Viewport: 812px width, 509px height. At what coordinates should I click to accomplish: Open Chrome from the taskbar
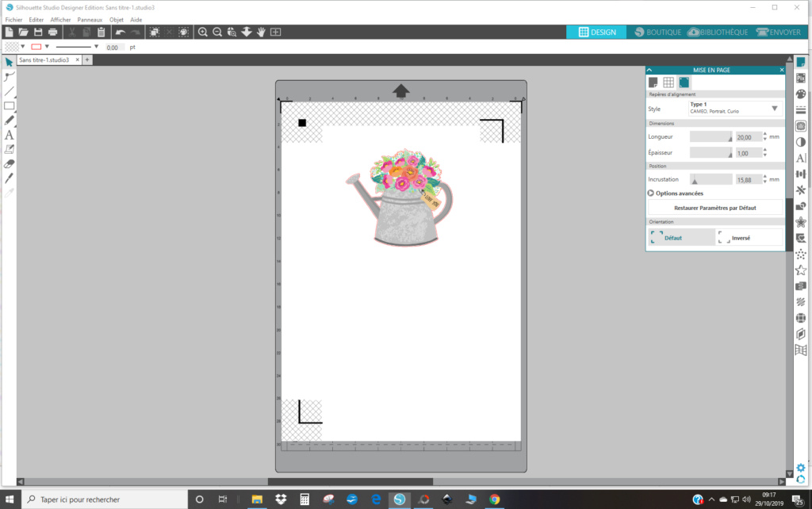pyautogui.click(x=495, y=499)
